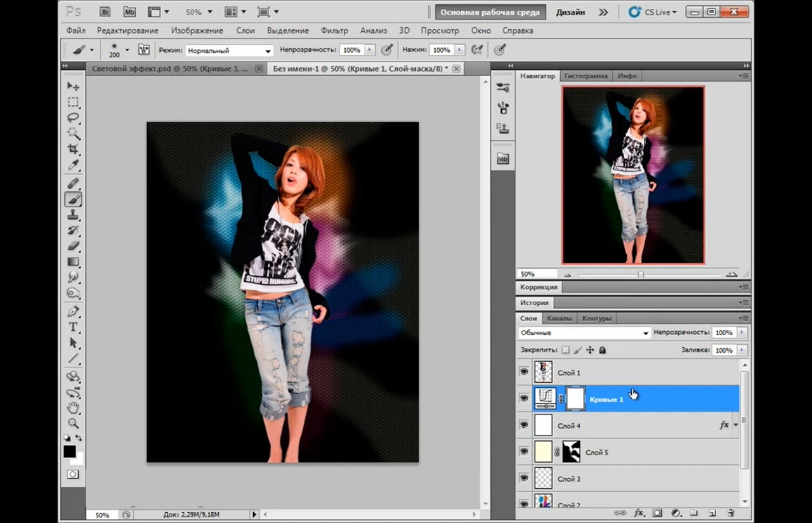The width and height of the screenshot is (812, 523).
Task: Create new fill or adjustment layer
Action: tap(676, 513)
